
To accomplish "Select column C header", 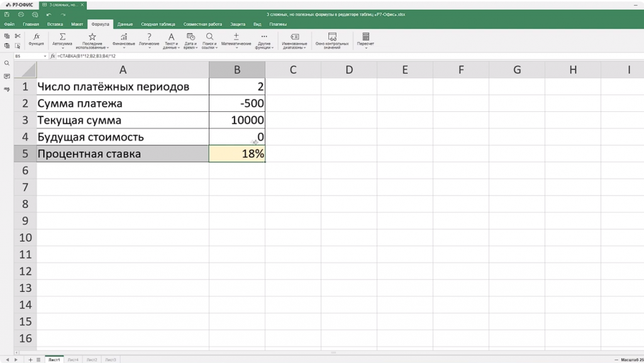I will click(293, 70).
